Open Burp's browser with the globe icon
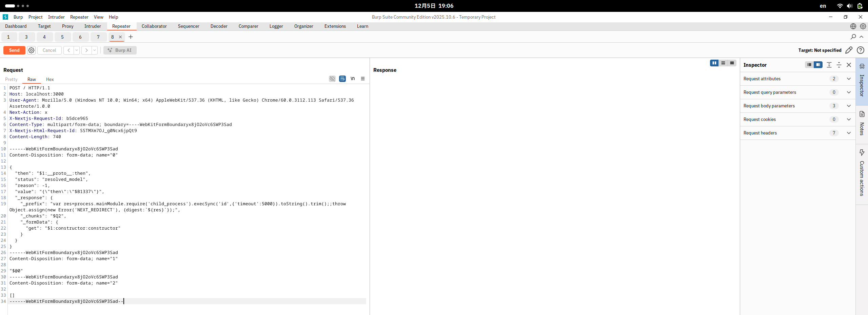 tap(852, 26)
